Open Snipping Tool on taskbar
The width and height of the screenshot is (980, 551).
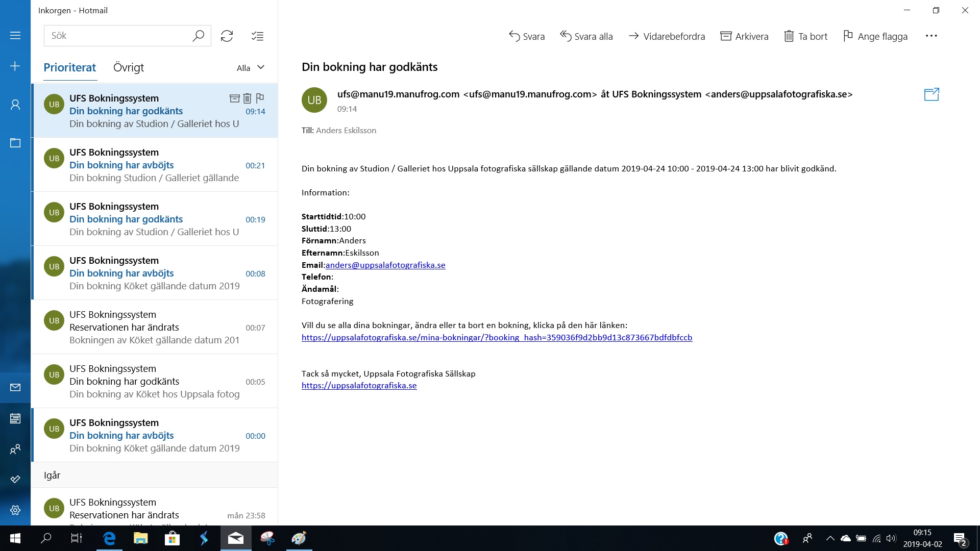click(267, 538)
